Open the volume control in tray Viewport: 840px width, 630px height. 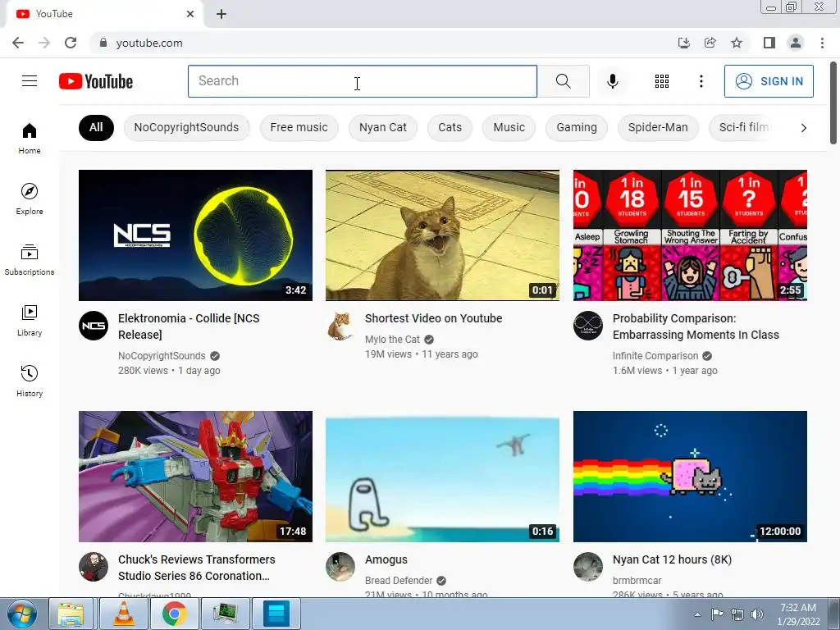756,614
